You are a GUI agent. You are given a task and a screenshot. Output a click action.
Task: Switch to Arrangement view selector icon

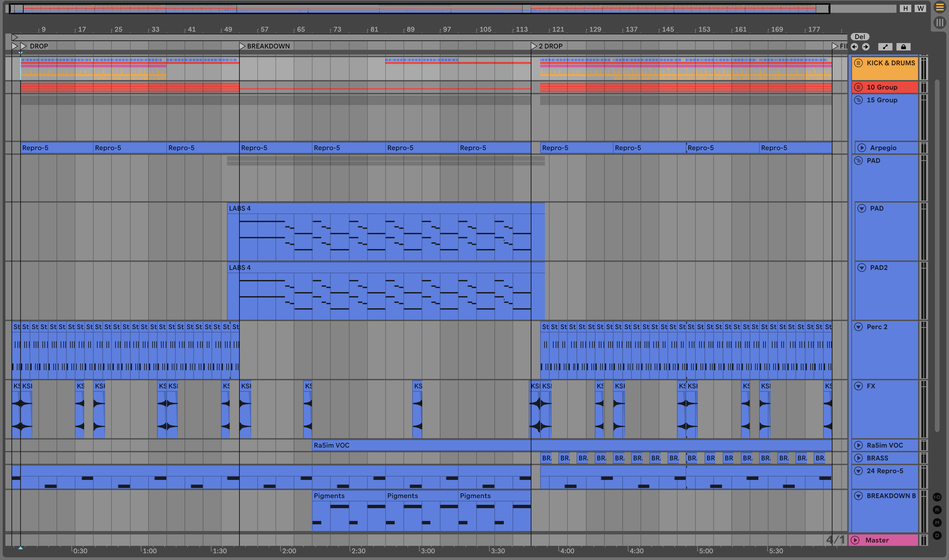click(x=940, y=7)
